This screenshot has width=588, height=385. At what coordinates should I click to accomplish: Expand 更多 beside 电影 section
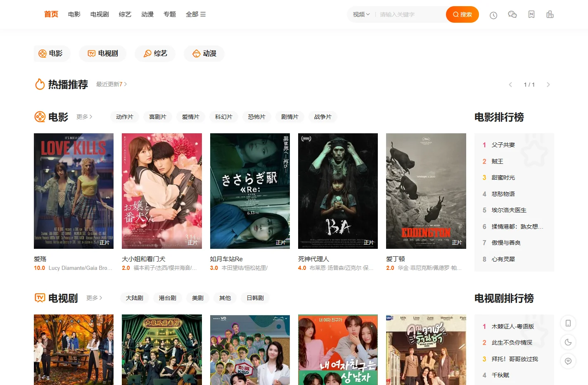(x=84, y=117)
